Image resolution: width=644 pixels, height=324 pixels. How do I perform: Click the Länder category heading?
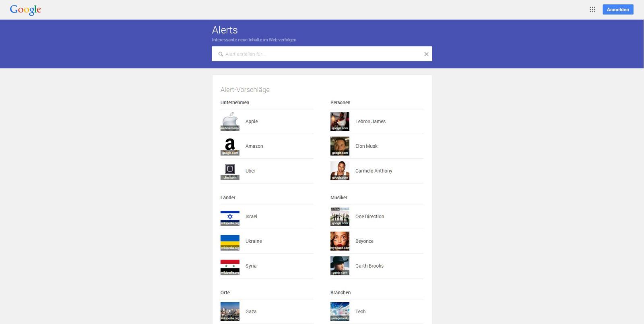point(228,198)
